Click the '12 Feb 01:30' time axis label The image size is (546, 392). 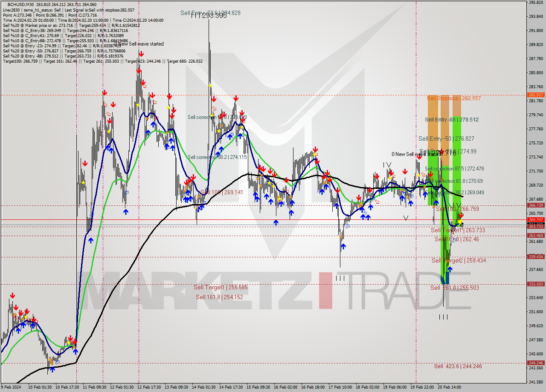[121, 388]
